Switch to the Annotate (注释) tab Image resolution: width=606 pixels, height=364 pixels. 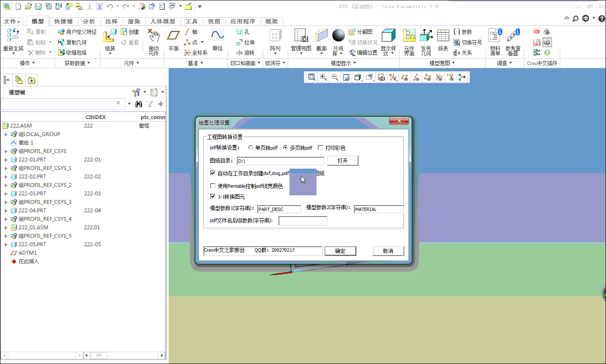[x=111, y=21]
